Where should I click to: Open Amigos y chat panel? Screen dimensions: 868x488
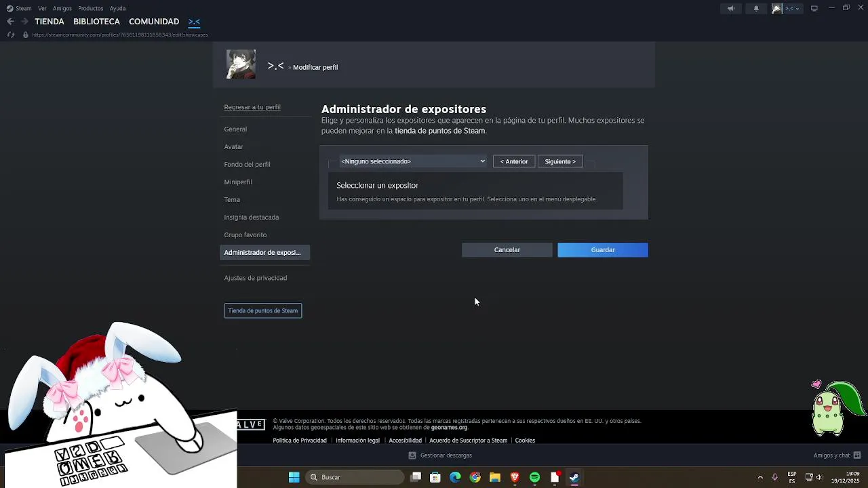[837, 455]
